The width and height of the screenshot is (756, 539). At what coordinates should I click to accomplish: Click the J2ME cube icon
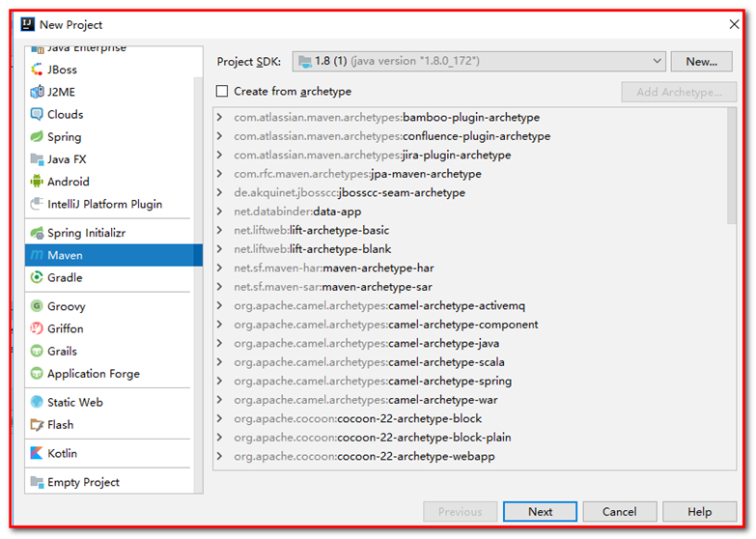coord(37,92)
